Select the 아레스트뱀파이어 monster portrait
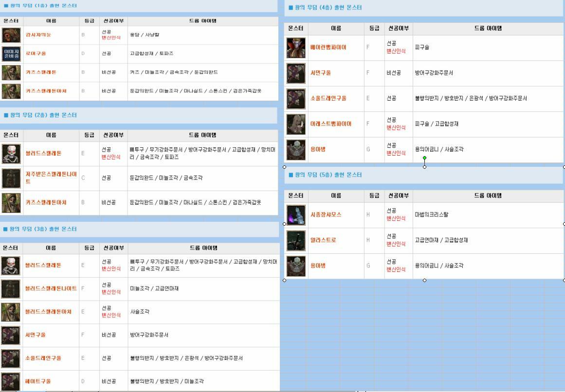Image resolution: width=565 pixels, height=392 pixels. (x=296, y=124)
